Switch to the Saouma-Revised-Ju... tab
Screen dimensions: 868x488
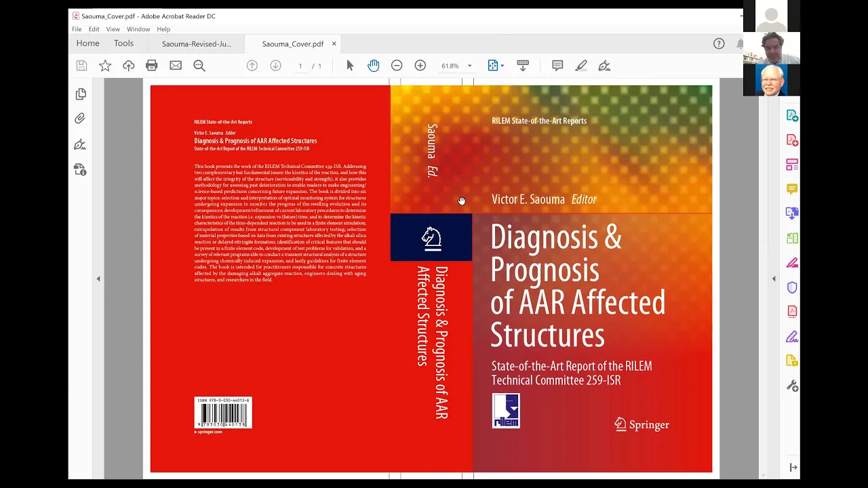pyautogui.click(x=197, y=44)
